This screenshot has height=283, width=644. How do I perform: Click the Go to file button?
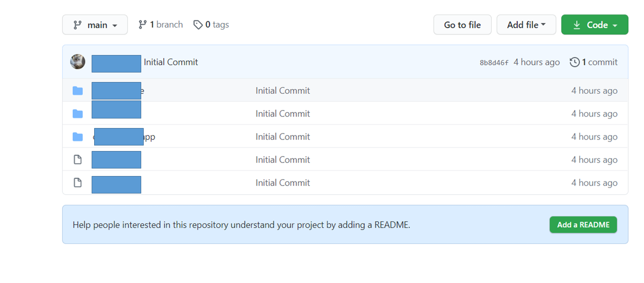coord(462,25)
